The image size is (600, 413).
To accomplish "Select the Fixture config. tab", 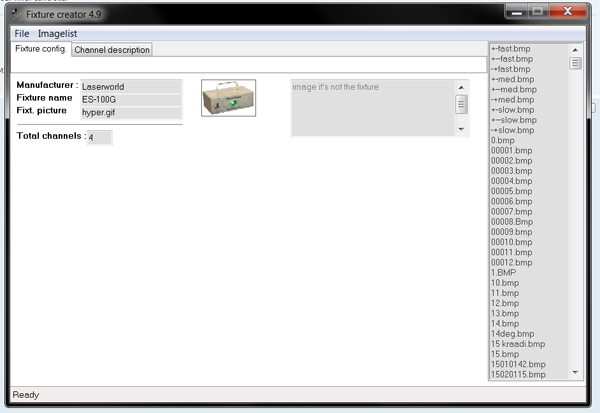I will (41, 49).
